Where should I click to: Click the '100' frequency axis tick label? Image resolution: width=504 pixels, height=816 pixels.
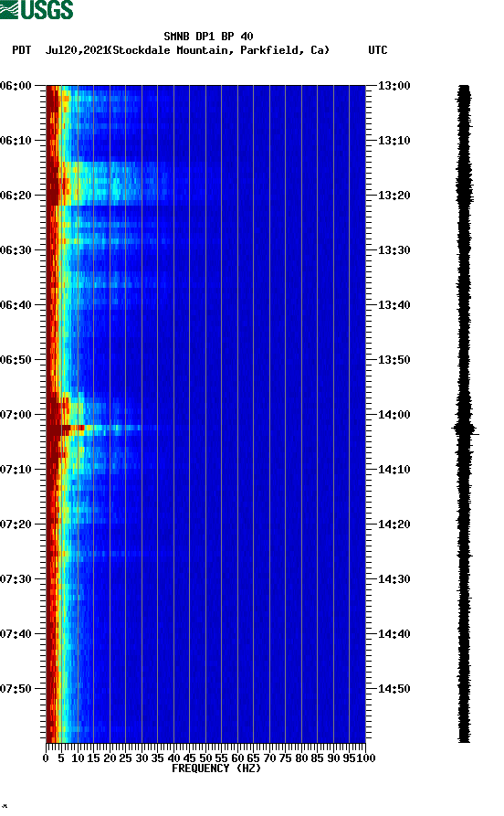pyautogui.click(x=366, y=758)
